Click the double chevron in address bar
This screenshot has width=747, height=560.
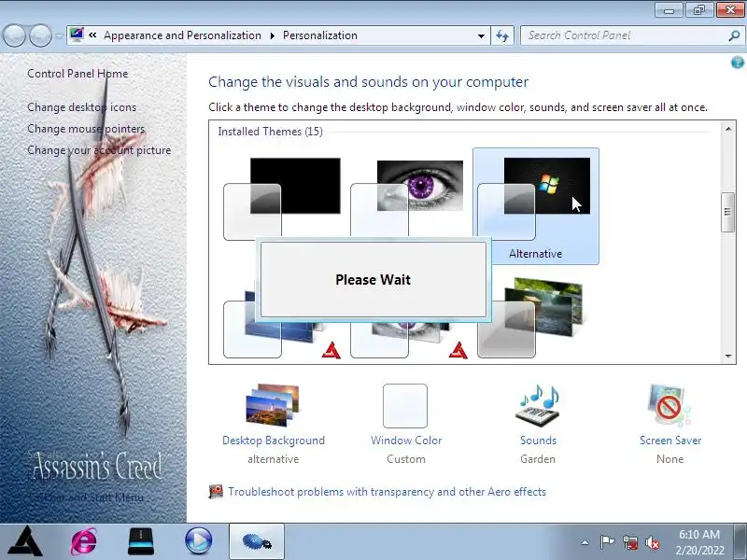[92, 35]
